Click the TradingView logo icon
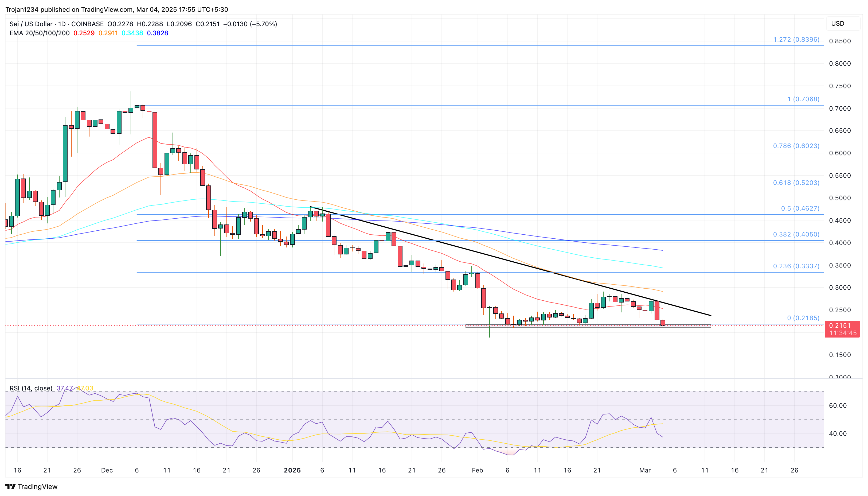Image resolution: width=868 pixels, height=496 pixels. (10, 486)
